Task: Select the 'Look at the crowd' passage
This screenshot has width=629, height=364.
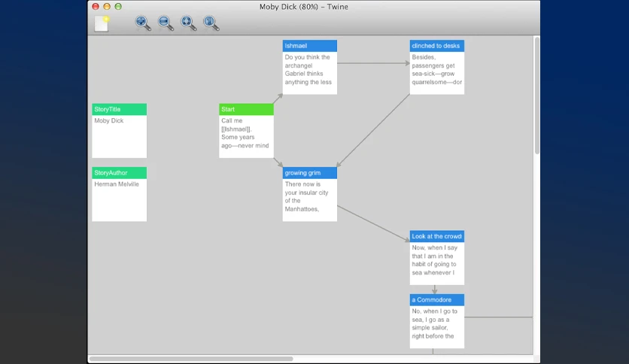Action: [437, 258]
